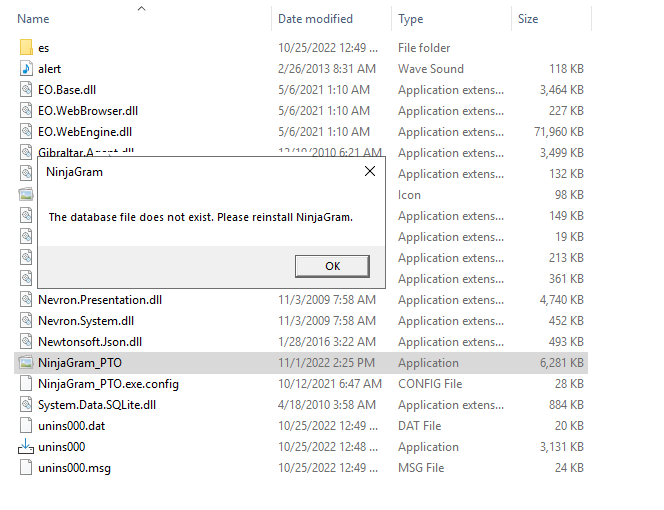
Task: Click the 118 KB size value
Action: point(566,69)
